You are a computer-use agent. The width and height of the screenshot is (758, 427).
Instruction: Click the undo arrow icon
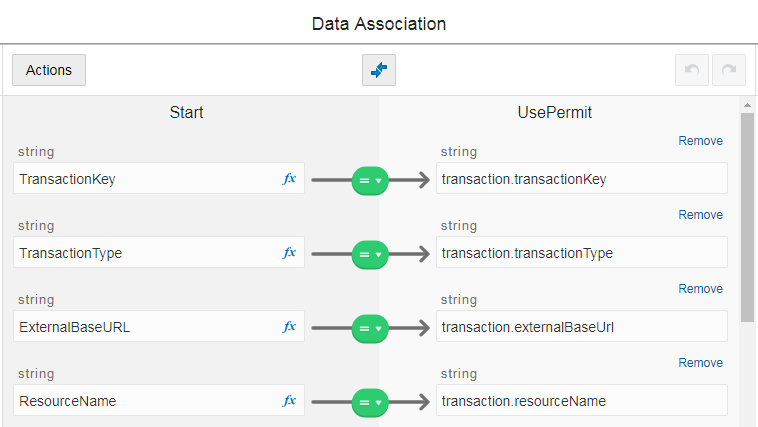tap(692, 70)
